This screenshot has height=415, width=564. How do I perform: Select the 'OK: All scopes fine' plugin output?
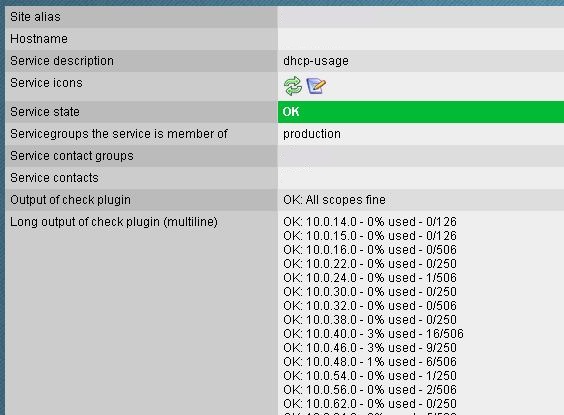coord(334,200)
